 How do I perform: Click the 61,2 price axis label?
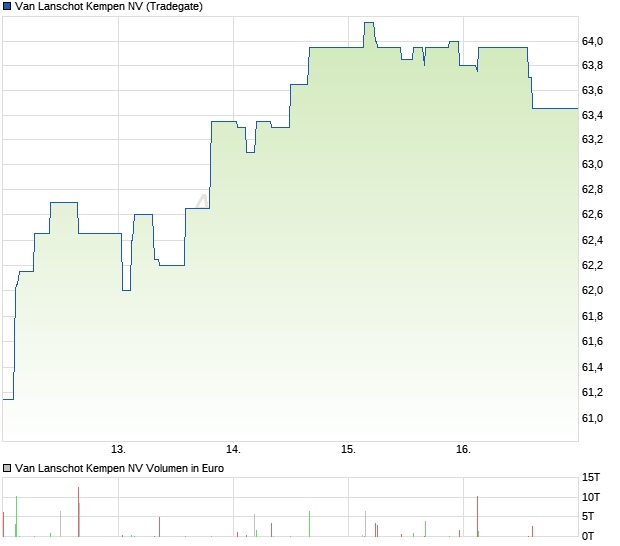coord(592,392)
